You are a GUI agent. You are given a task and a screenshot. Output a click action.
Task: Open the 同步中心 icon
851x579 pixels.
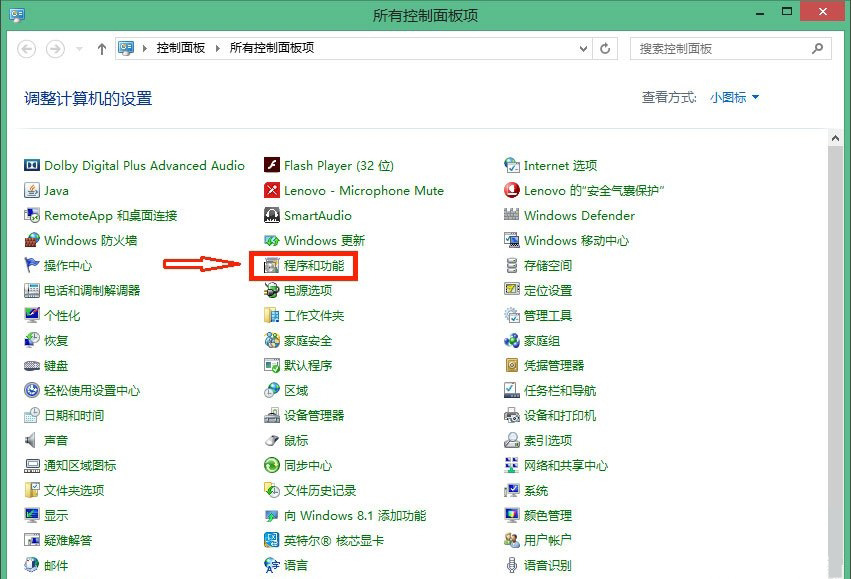coord(272,466)
